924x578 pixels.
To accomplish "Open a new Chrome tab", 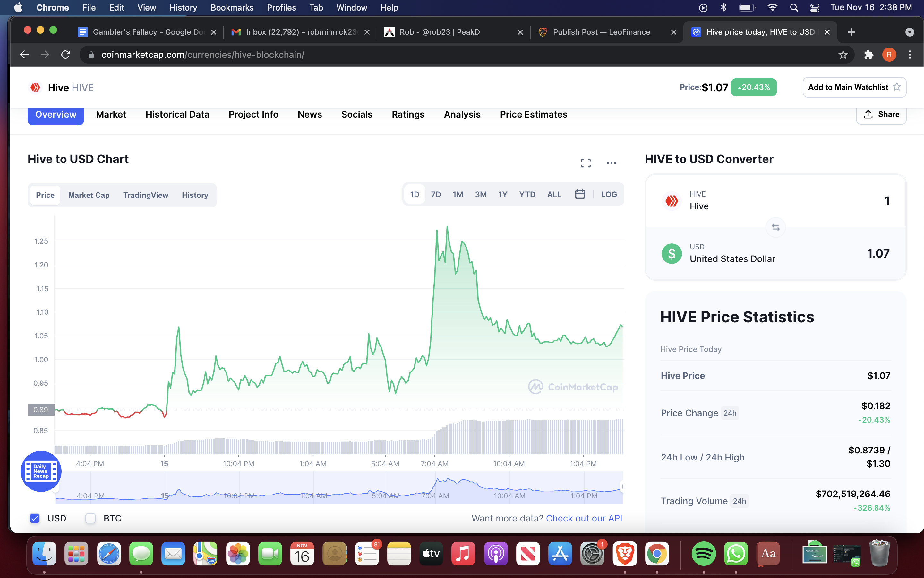I will pos(851,32).
